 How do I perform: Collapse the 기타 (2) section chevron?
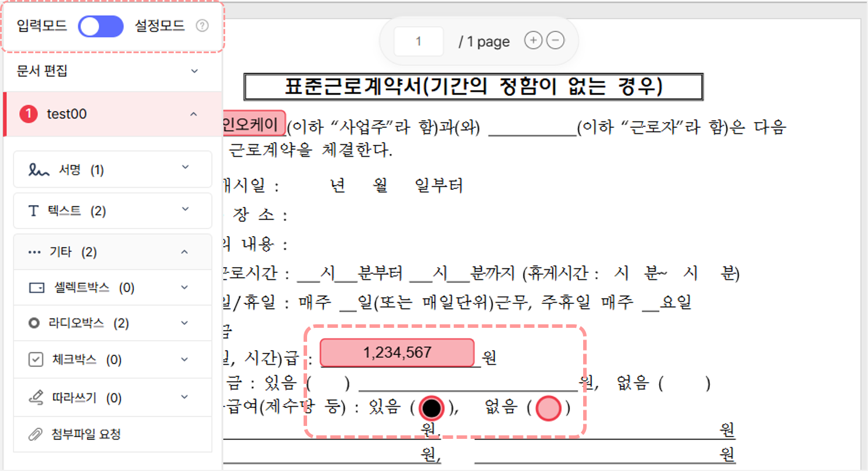[x=185, y=252]
